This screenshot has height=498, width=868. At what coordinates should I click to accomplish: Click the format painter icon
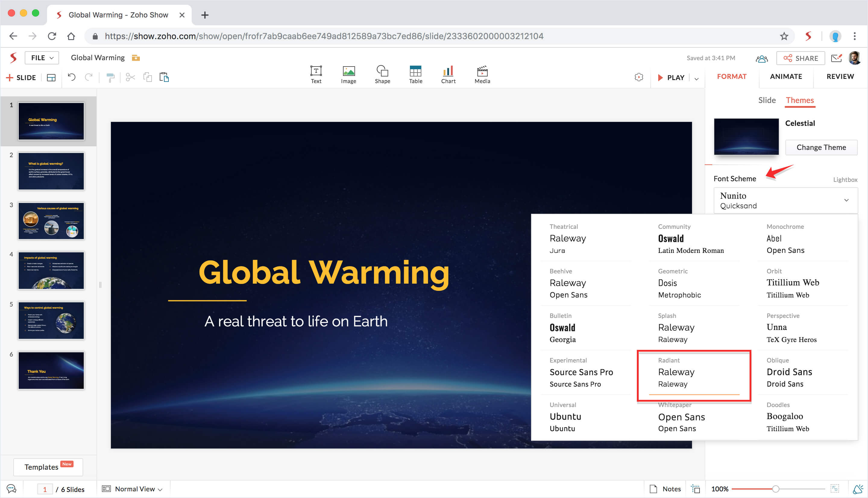[110, 78]
